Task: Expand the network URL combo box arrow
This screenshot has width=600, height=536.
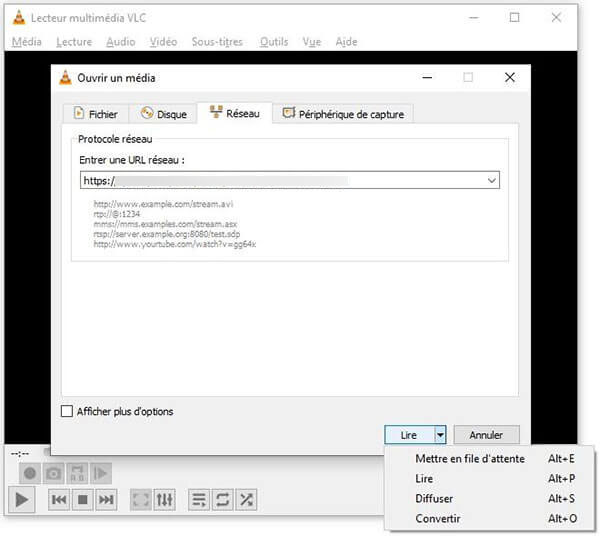Action: (x=492, y=181)
